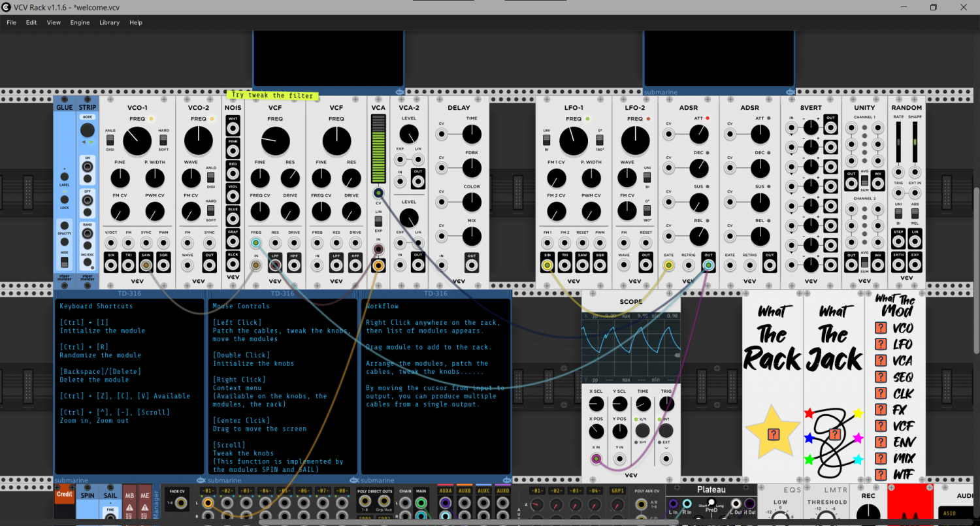The image size is (980, 526).
Task: Click the "Try tweak the filter" label
Action: coord(272,95)
